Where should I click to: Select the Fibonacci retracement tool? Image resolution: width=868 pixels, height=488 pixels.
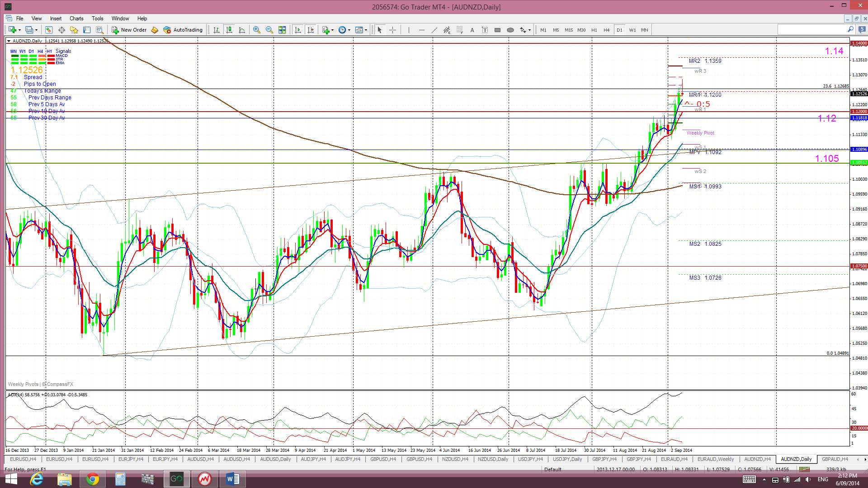[459, 30]
